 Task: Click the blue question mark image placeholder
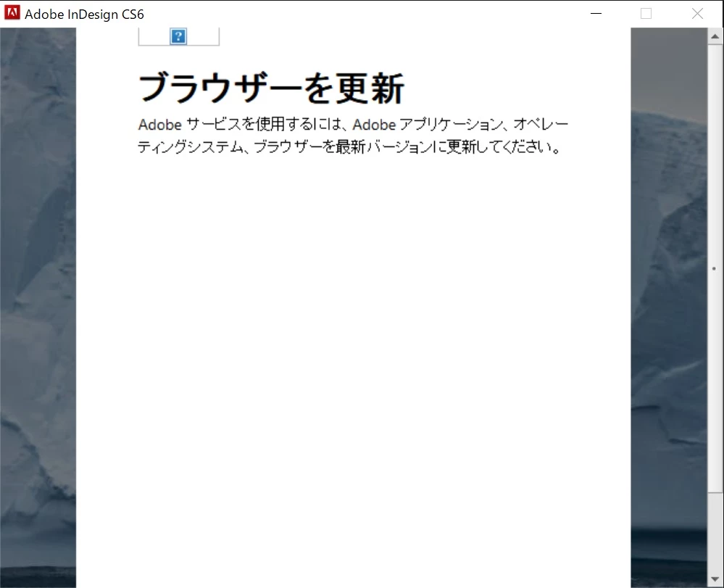tap(178, 36)
